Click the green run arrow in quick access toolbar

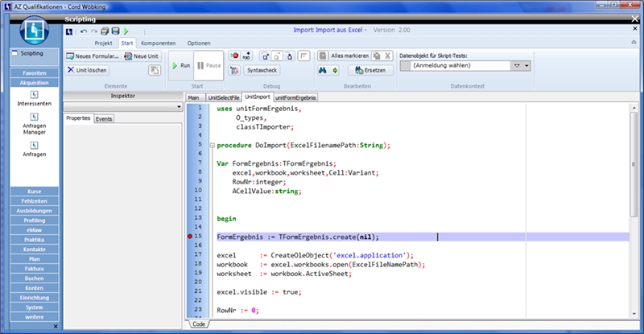[x=126, y=31]
